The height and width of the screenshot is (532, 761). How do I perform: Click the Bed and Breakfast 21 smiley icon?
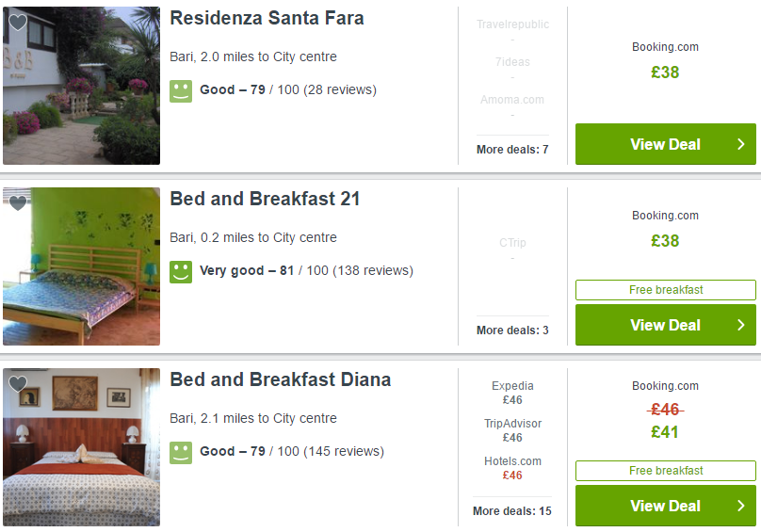(x=181, y=272)
